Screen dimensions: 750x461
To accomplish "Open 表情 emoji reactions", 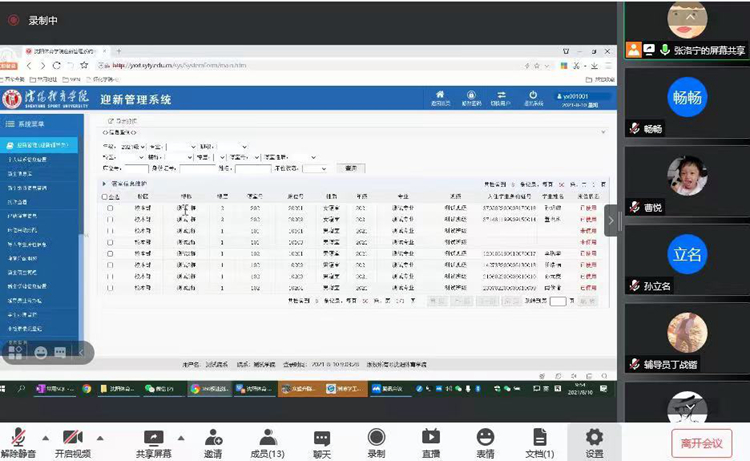I will (x=485, y=438).
